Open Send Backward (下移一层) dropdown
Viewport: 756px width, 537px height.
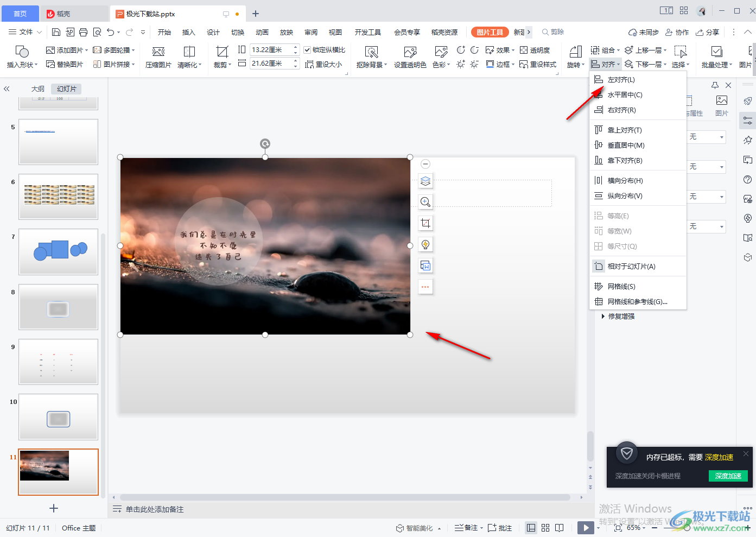(646, 64)
